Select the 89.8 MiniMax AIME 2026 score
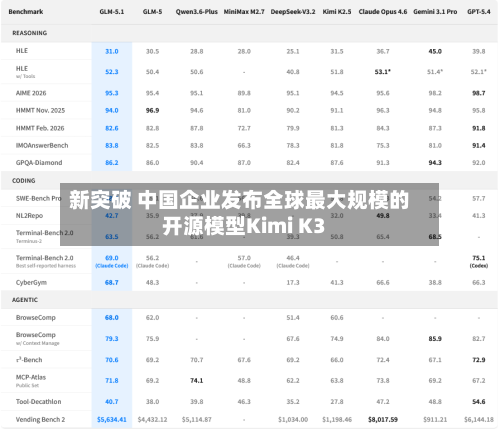This screenshot has height=429, width=500. (x=244, y=93)
